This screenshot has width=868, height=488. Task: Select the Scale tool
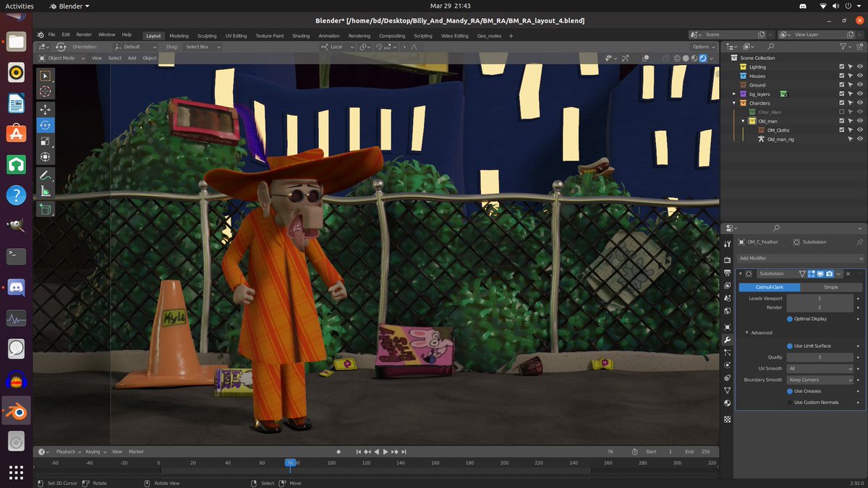coord(45,141)
